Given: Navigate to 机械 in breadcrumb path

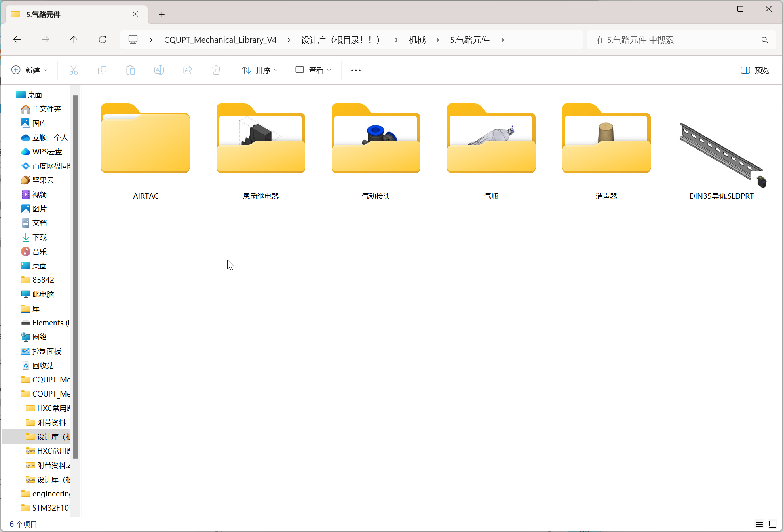Looking at the screenshot, I should (x=417, y=40).
